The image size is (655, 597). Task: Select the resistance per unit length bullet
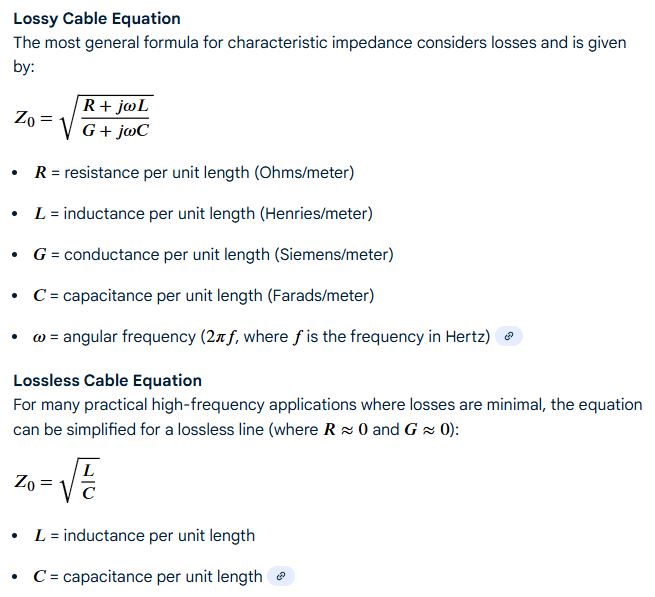pyautogui.click(x=194, y=173)
